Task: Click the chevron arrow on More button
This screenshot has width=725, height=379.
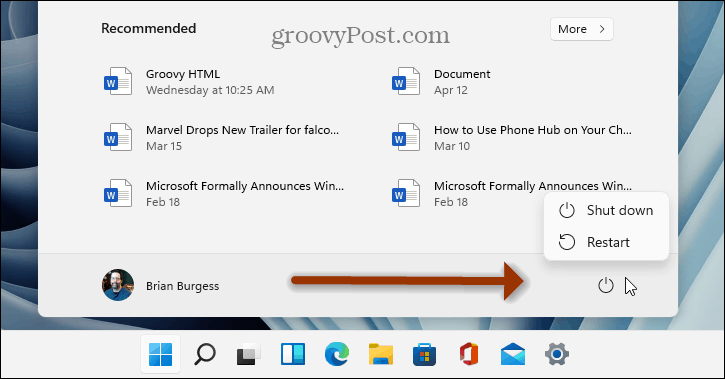Action: [602, 29]
